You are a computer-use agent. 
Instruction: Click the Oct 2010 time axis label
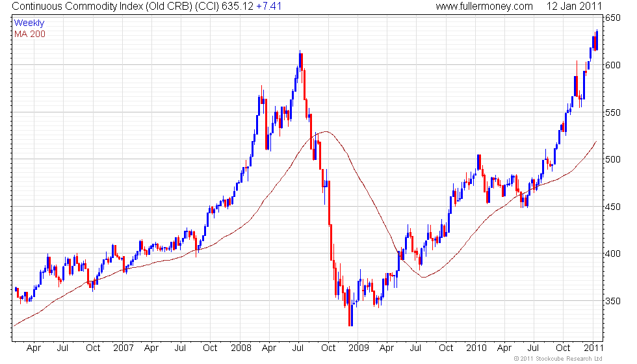click(x=563, y=348)
